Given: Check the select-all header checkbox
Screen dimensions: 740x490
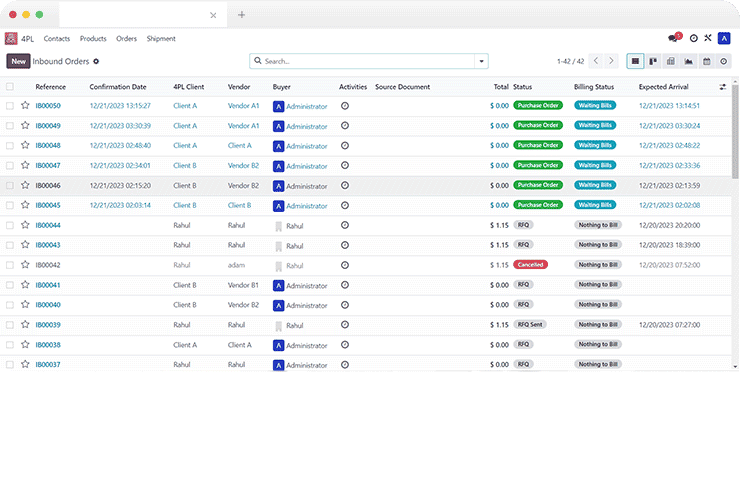Looking at the screenshot, I should point(10,87).
